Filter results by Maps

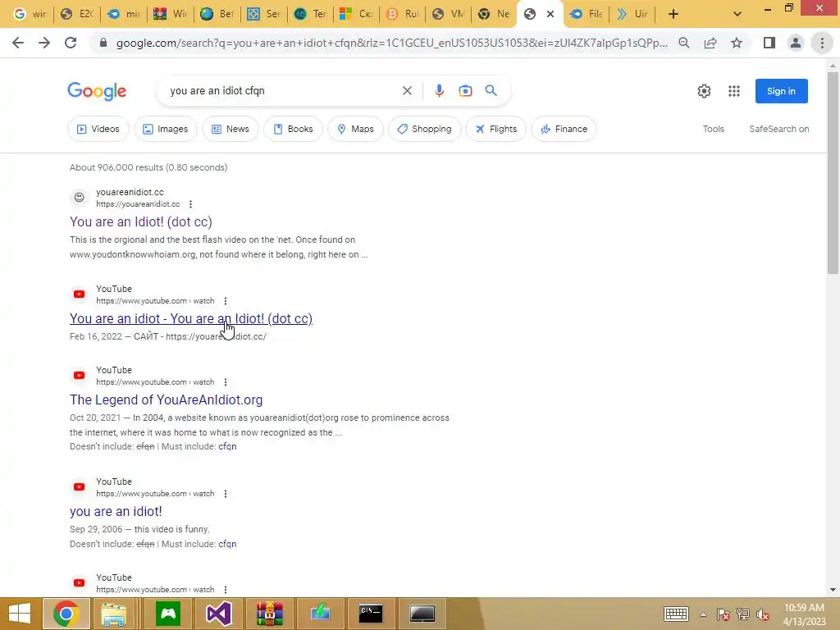355,129
